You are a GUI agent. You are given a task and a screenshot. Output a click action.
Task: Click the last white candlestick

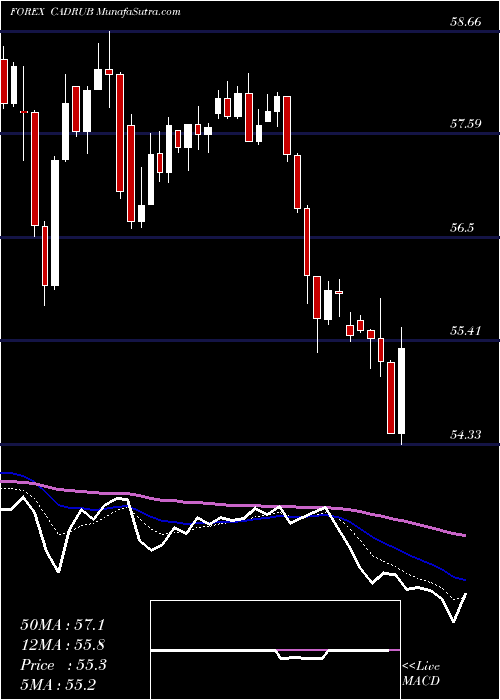401,386
